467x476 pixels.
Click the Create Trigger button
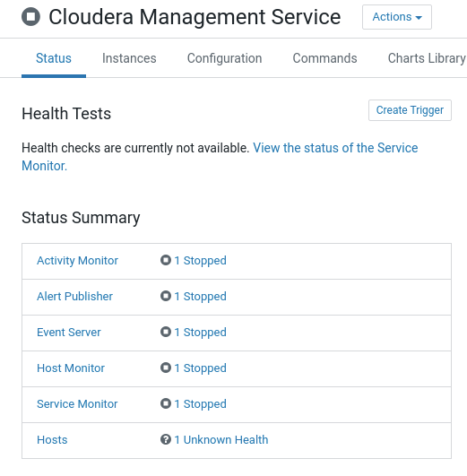(x=410, y=110)
